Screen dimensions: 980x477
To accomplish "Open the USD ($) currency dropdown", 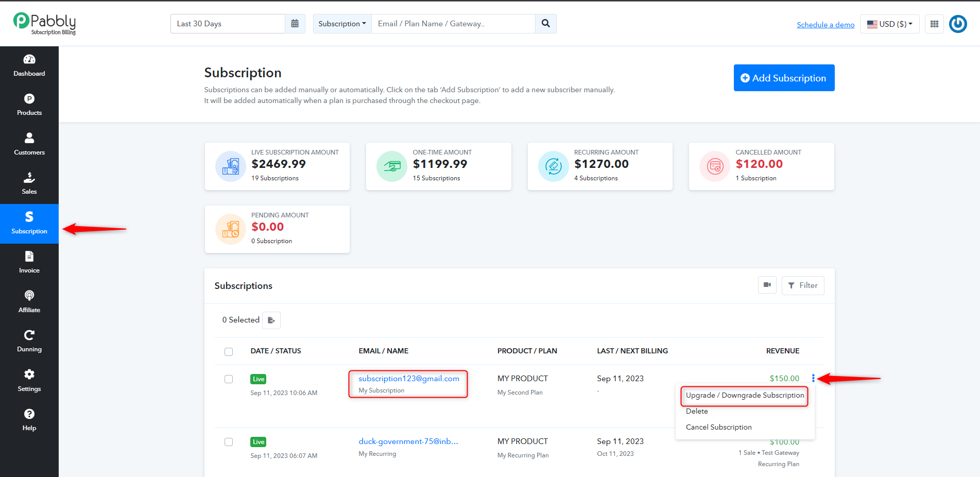I will point(889,24).
